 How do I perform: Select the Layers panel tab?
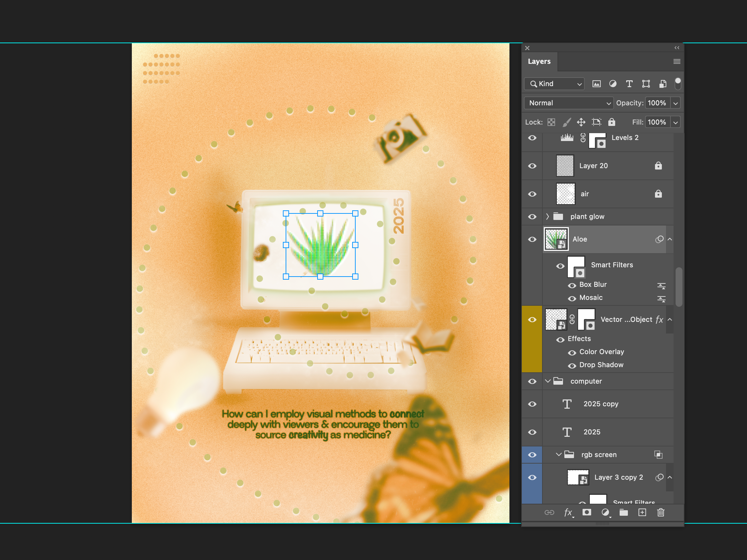[539, 61]
